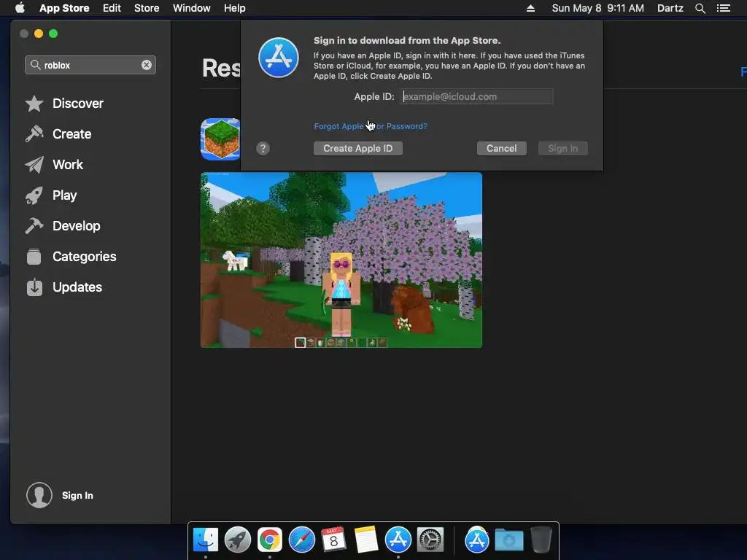Image resolution: width=747 pixels, height=560 pixels.
Task: Click the roblox search field
Action: click(90, 65)
